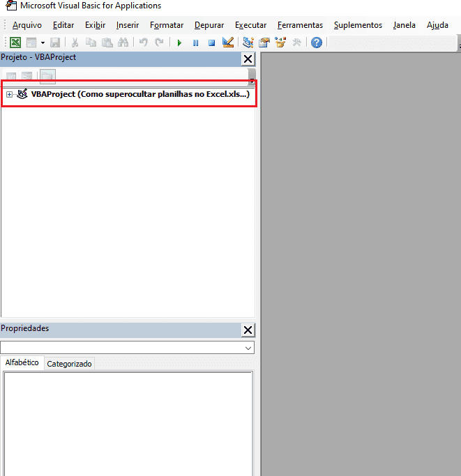This screenshot has height=476, width=461.
Task: Open Find with the binoculars icon
Action: [123, 43]
